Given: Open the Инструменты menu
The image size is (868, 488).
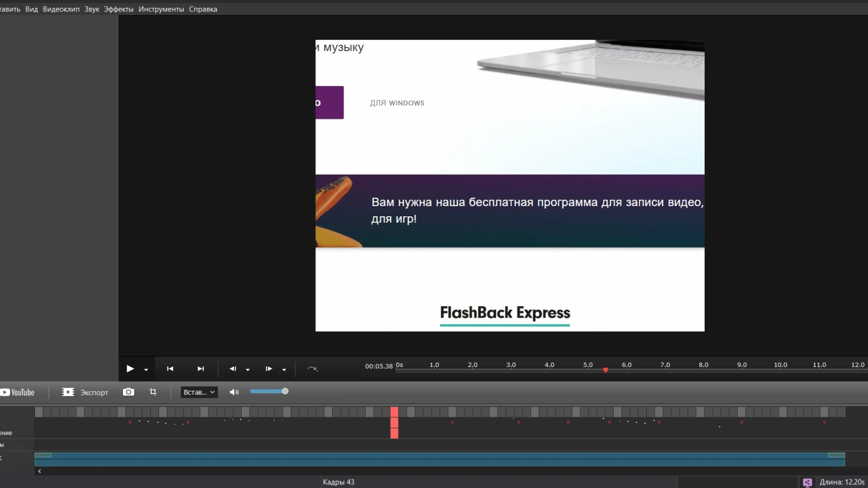Looking at the screenshot, I should click(x=161, y=9).
